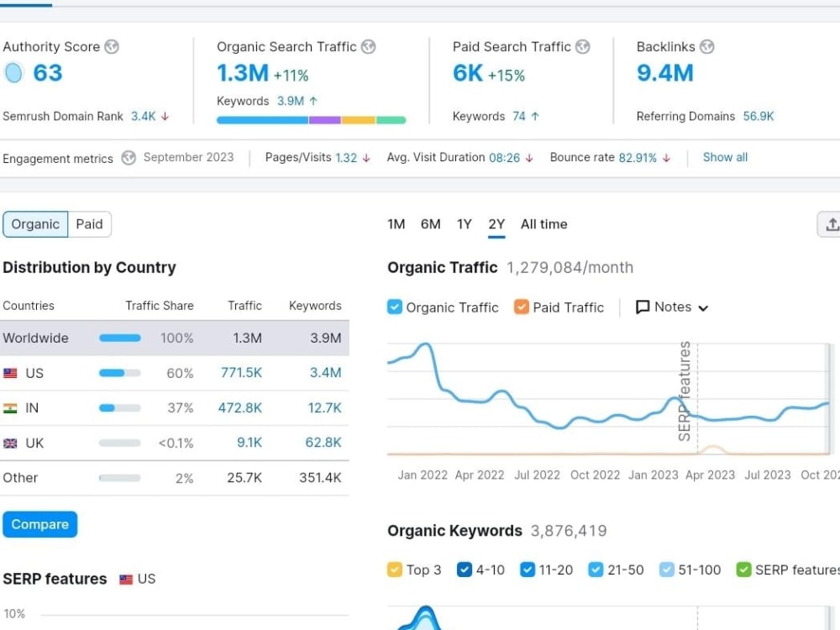Toggle the 21-50 keywords checkbox
This screenshot has width=840, height=630.
596,570
